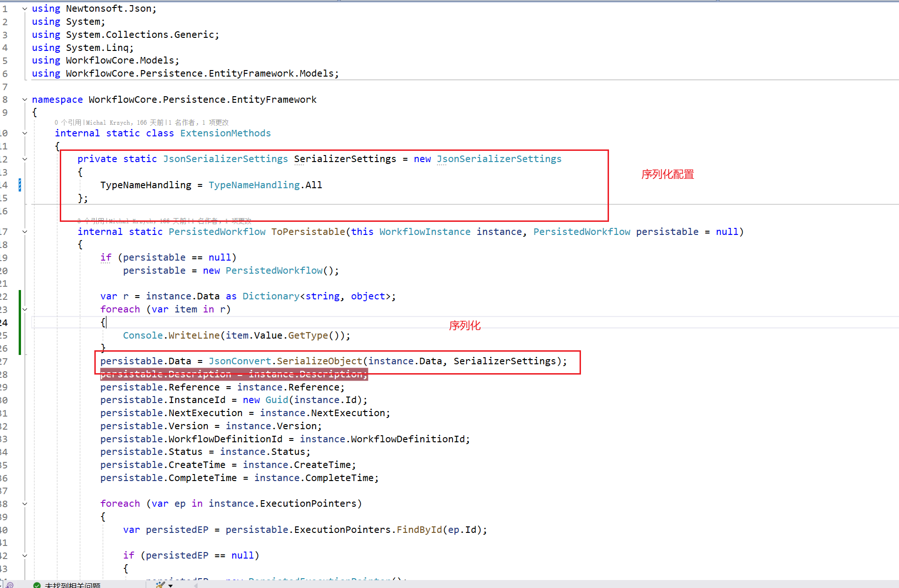899x588 pixels.
Task: Click the 'persistable.CreateTime' assignment line
Action: coord(228,465)
